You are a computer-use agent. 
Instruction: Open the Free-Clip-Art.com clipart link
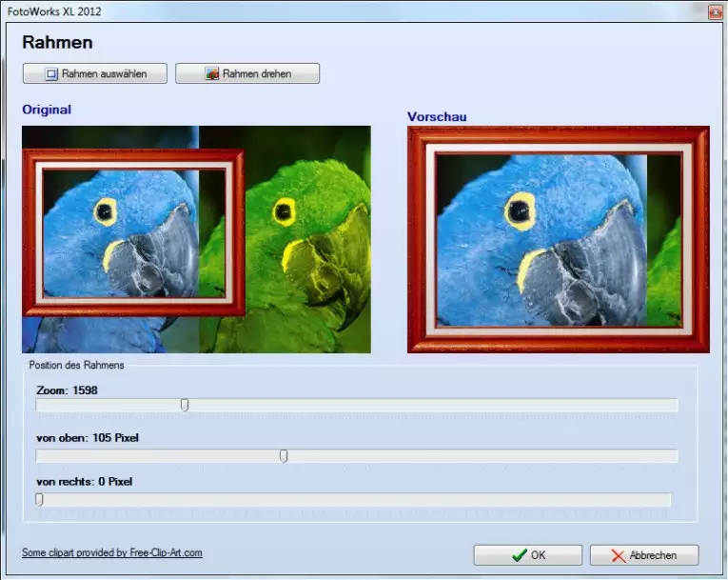111,552
